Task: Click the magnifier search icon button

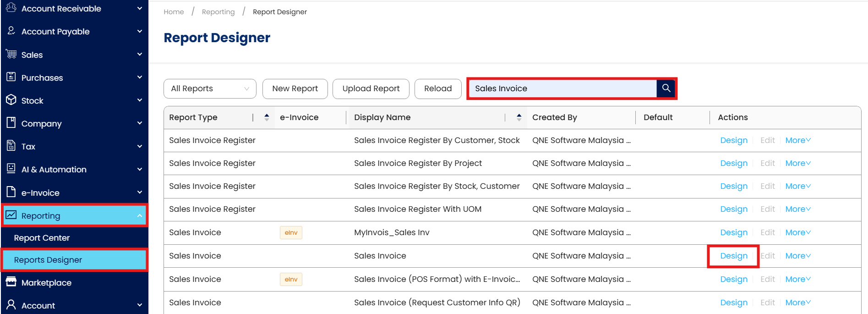Action: tap(666, 88)
